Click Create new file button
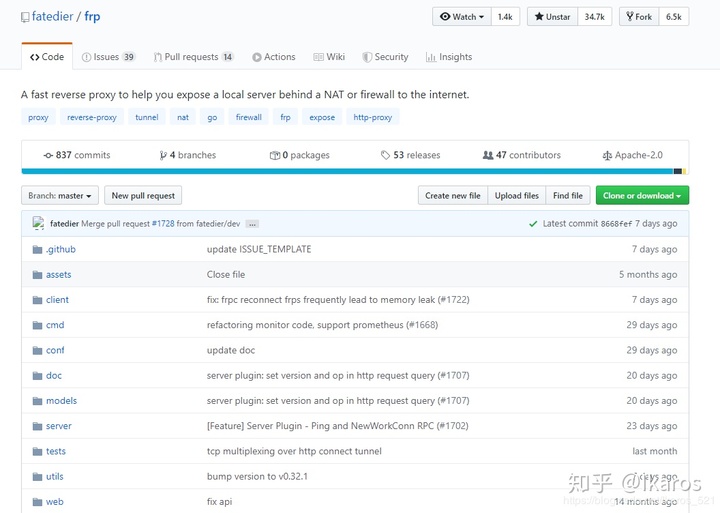 tap(453, 196)
